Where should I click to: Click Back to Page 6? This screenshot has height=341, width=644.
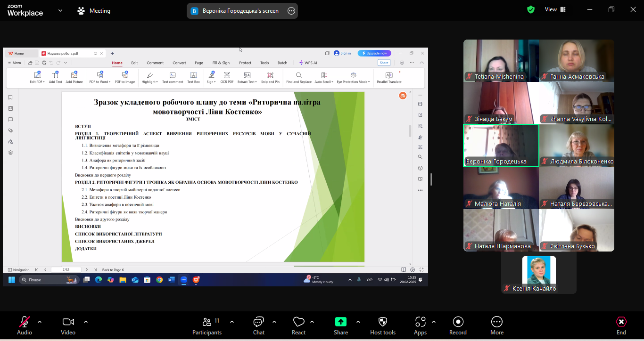(113, 270)
